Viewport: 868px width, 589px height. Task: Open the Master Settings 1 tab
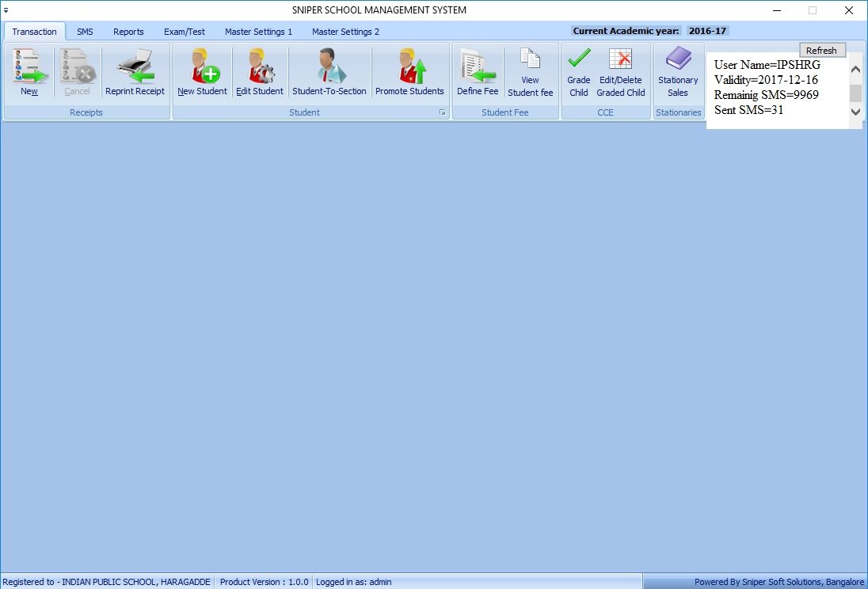tap(258, 32)
